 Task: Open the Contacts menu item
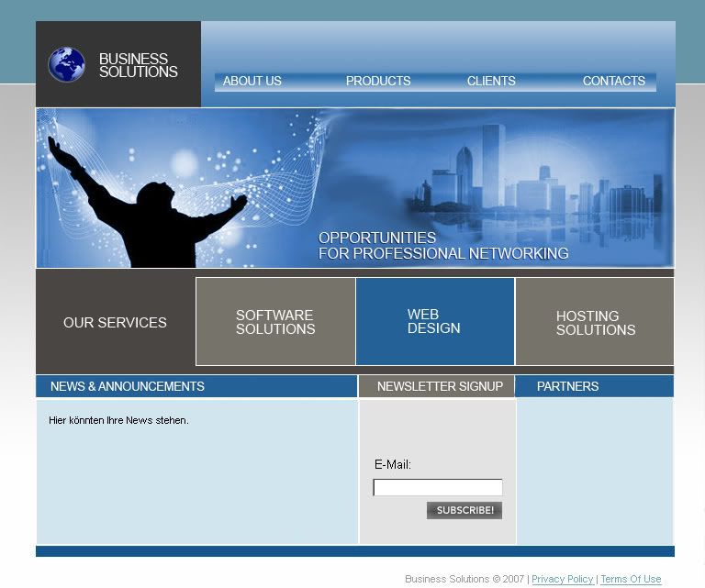[613, 82]
